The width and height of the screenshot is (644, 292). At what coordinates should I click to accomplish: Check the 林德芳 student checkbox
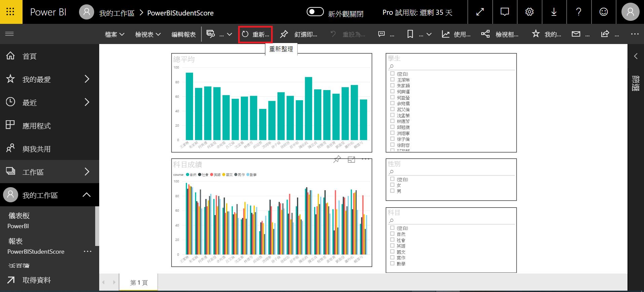point(392,121)
